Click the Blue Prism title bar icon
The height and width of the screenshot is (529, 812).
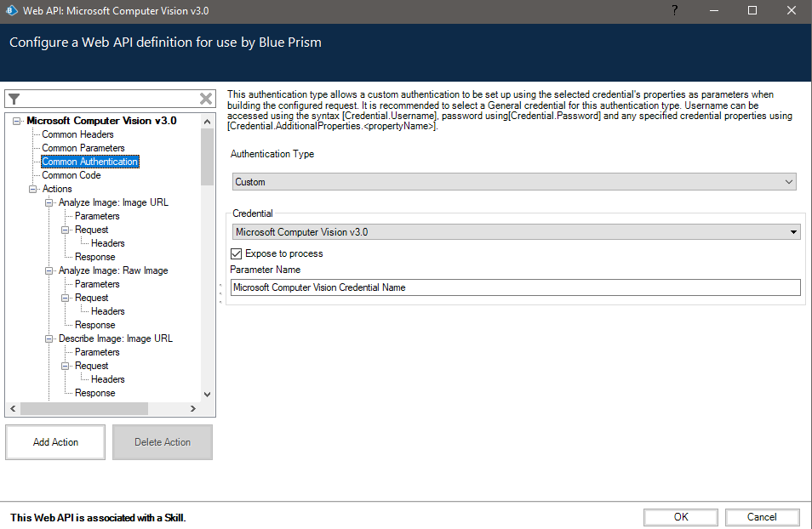pyautogui.click(x=13, y=11)
